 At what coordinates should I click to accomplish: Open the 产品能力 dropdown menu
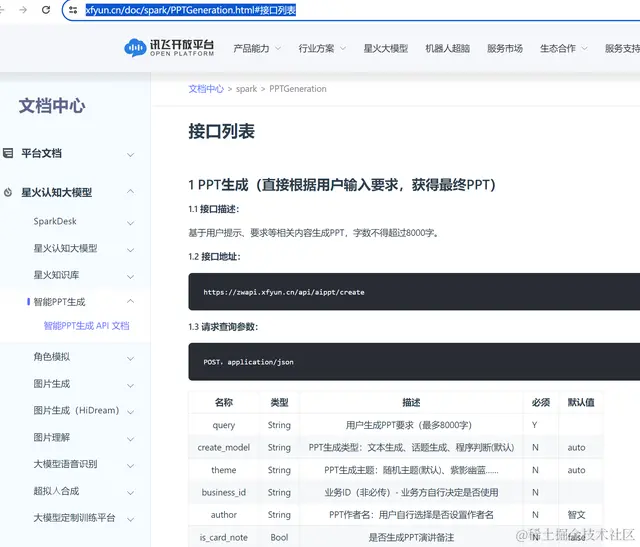tap(257, 49)
